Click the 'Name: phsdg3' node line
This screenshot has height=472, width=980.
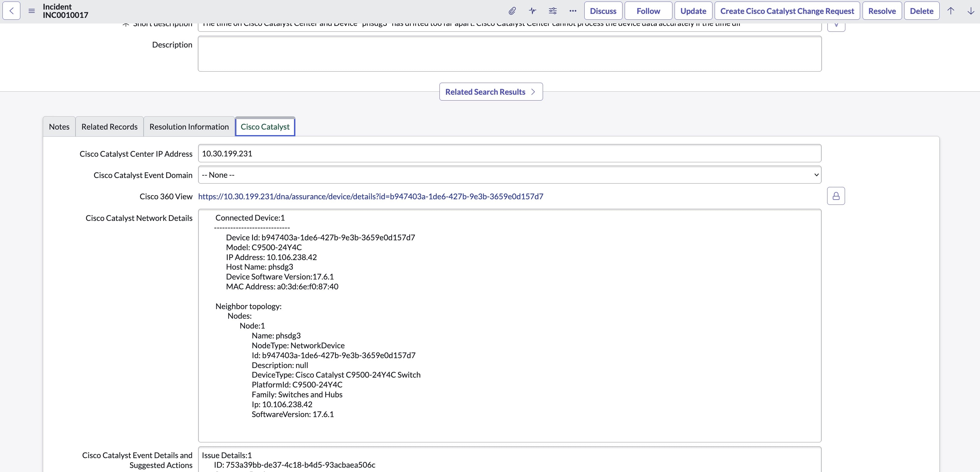click(276, 336)
